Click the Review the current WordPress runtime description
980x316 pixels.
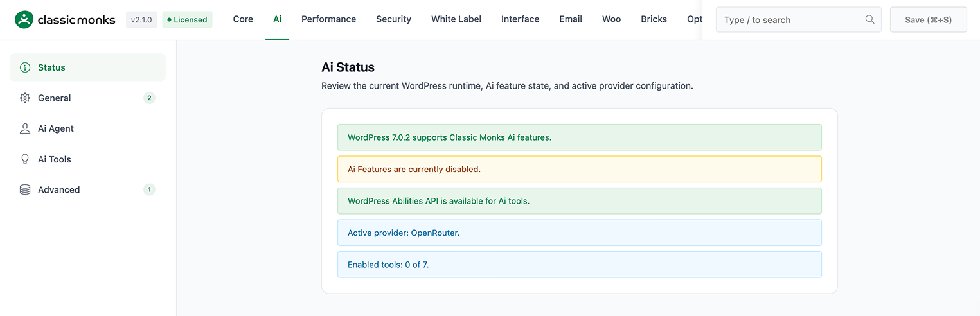click(x=507, y=85)
